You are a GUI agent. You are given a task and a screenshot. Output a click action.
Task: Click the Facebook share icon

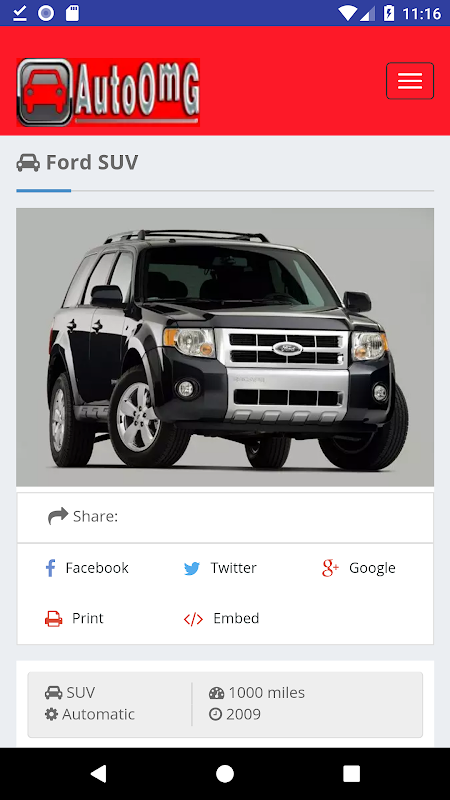(x=51, y=568)
